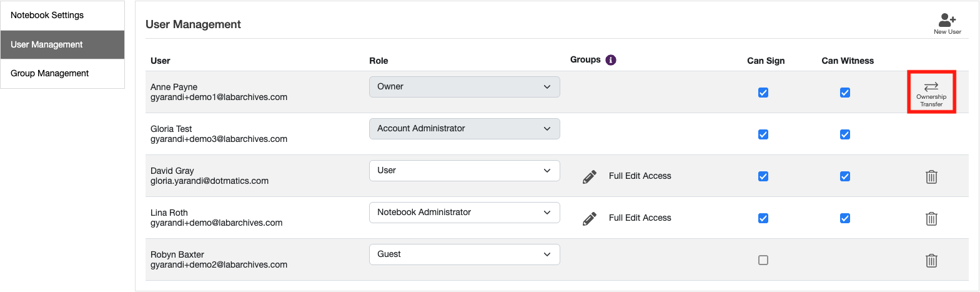
Task: Open David Gray's User role dropdown
Action: click(464, 171)
